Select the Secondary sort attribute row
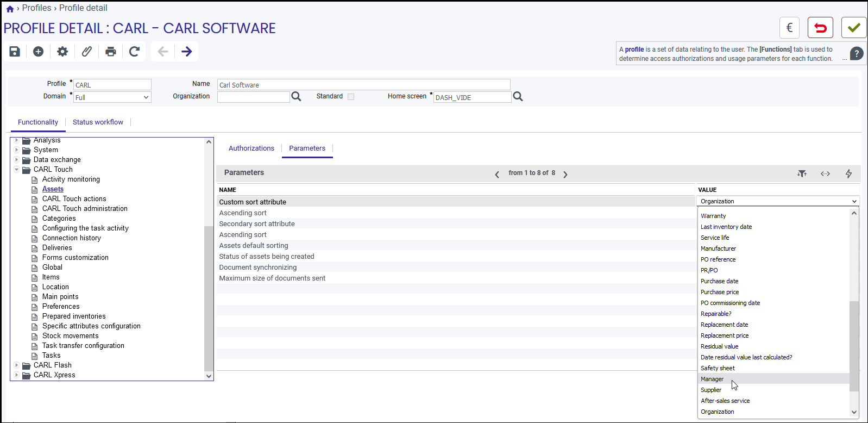868x423 pixels. click(456, 223)
